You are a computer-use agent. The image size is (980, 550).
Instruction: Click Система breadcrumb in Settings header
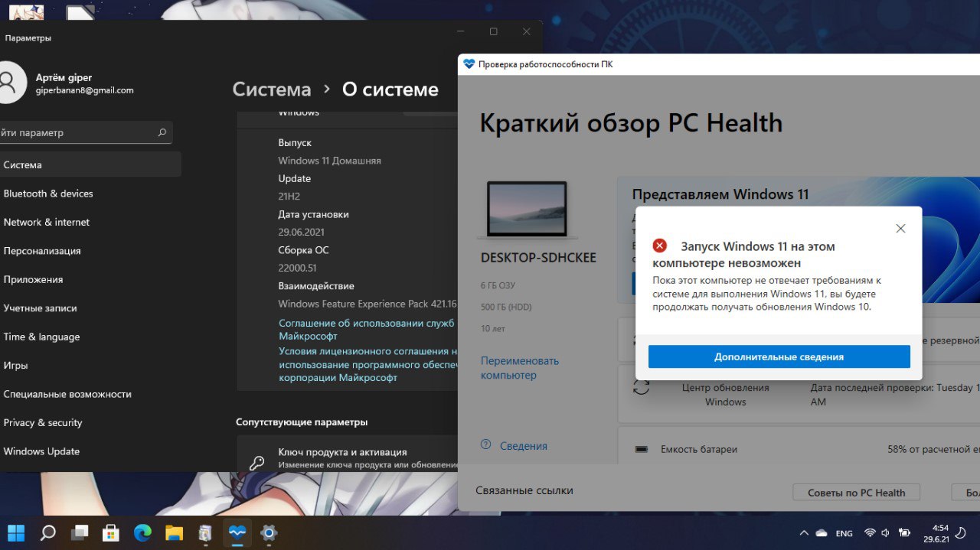pyautogui.click(x=272, y=89)
